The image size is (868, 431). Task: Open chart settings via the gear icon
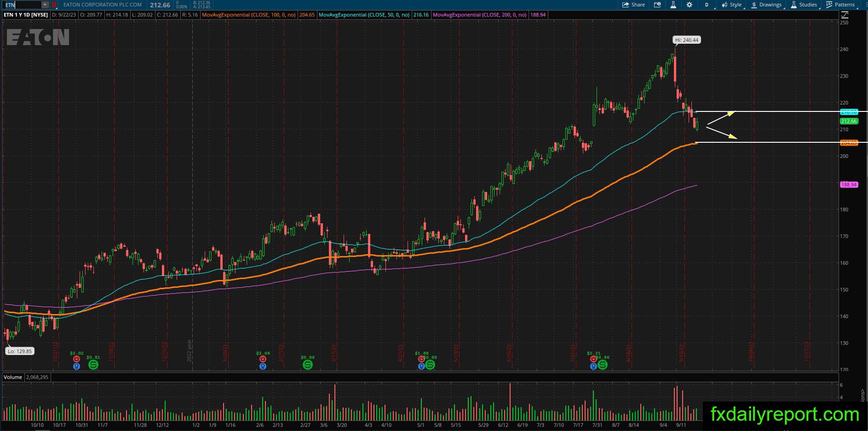(689, 5)
